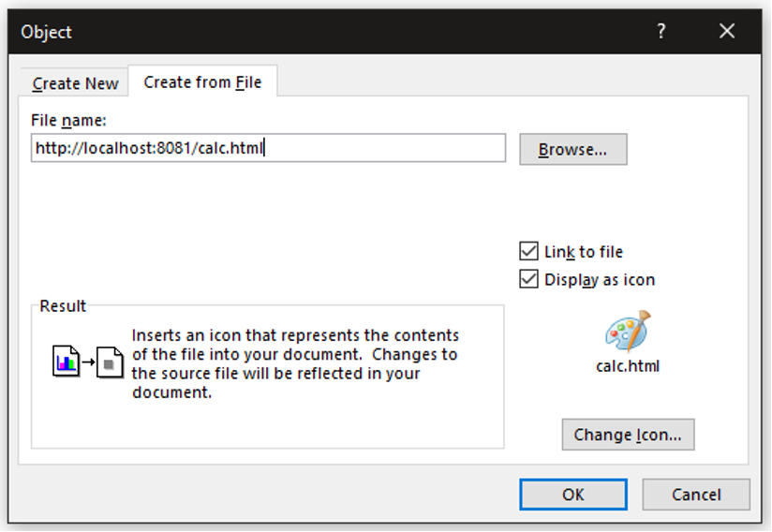This screenshot has width=772, height=532.
Task: Open the Browse... file picker
Action: 572,149
